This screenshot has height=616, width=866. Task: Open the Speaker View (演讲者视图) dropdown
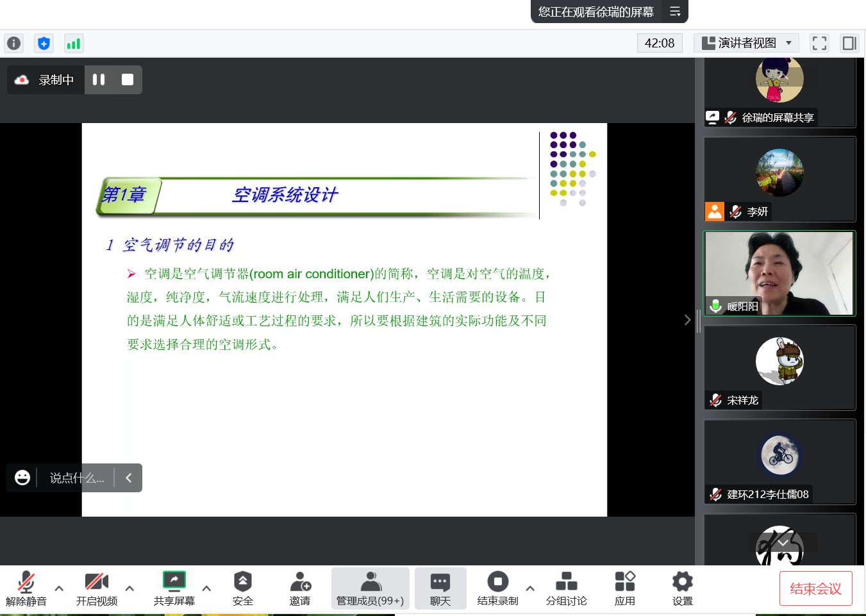(x=747, y=44)
